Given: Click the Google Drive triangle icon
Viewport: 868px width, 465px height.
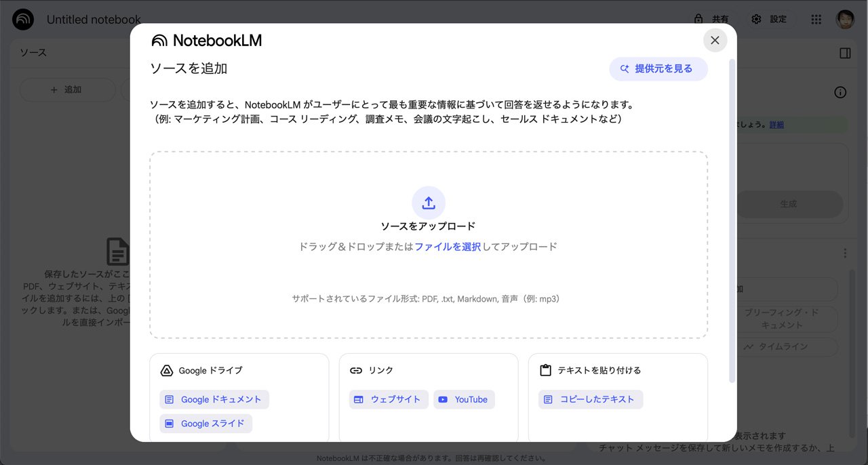Looking at the screenshot, I should (x=167, y=370).
